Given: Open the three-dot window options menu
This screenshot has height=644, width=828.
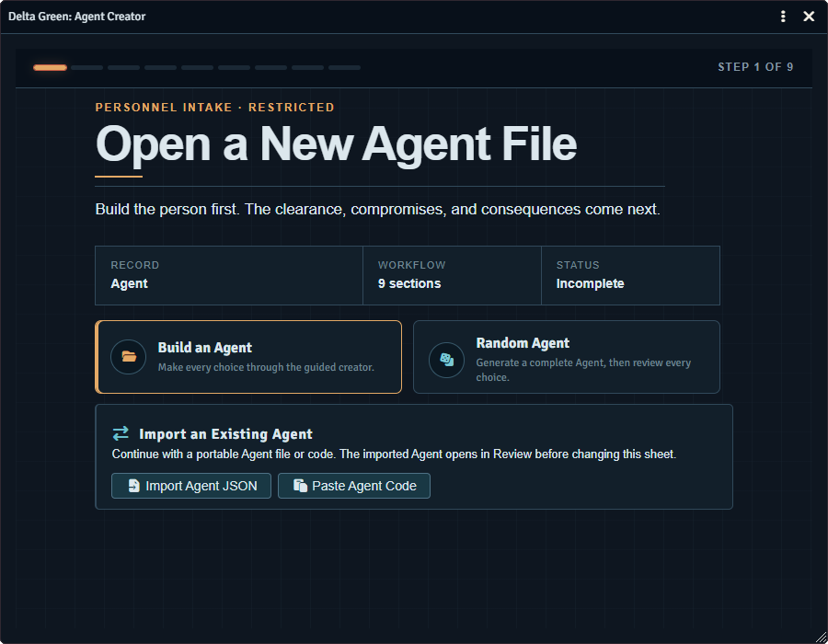Looking at the screenshot, I should point(783,17).
